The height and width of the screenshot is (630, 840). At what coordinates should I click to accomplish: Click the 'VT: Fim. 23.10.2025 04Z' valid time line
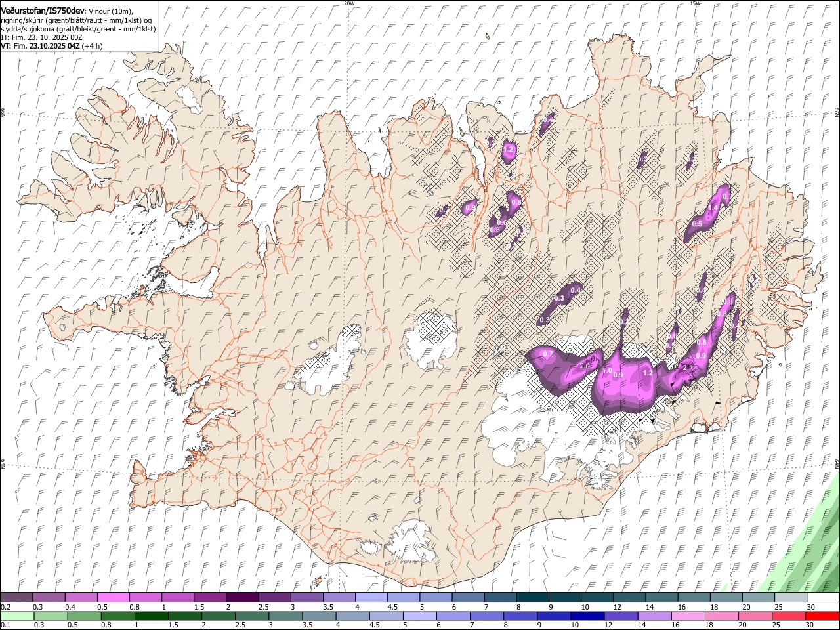[40, 47]
